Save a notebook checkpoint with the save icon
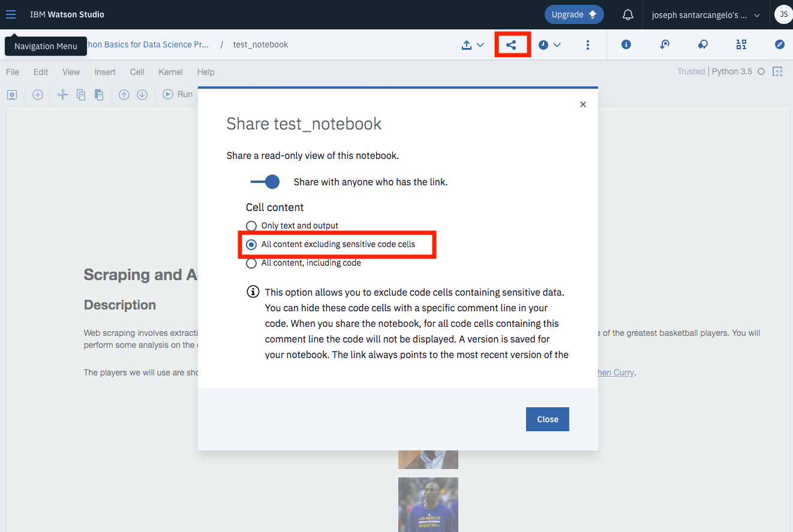 (x=12, y=94)
